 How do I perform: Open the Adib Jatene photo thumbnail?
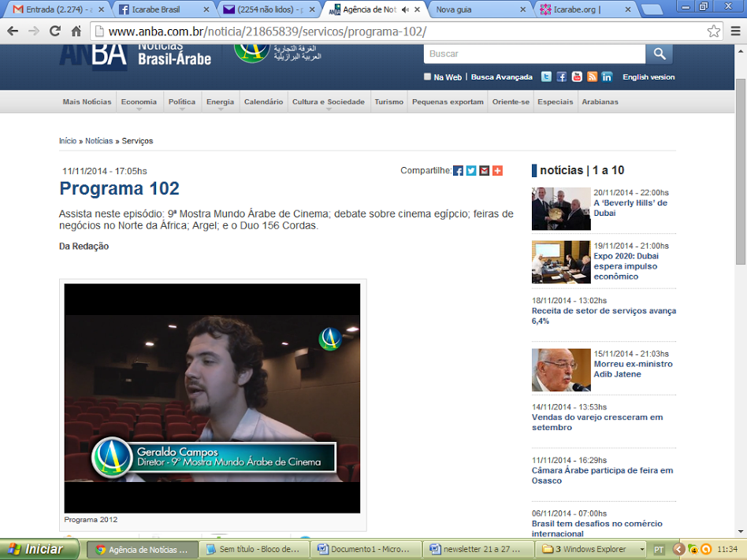[x=561, y=369]
